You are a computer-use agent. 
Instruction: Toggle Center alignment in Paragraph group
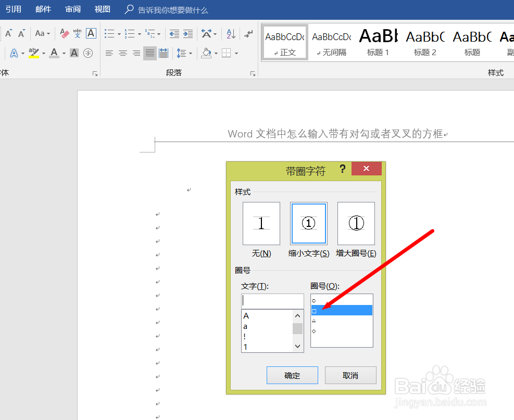[123, 53]
